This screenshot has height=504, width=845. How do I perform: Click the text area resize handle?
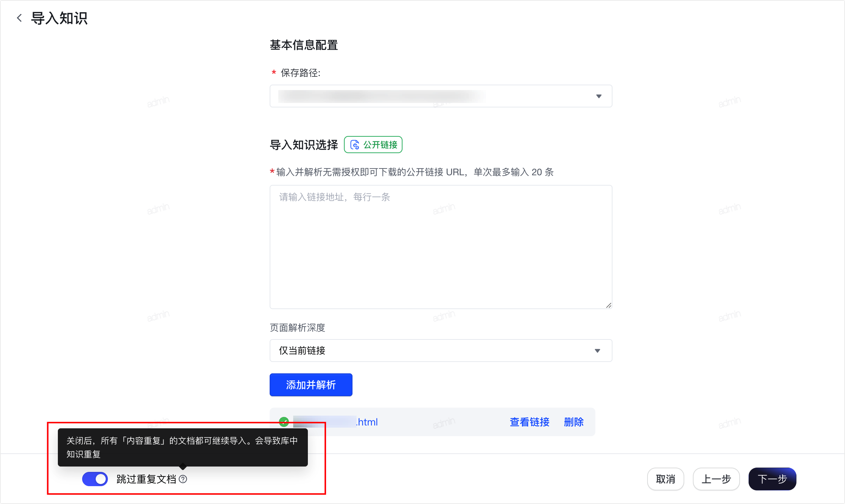pyautogui.click(x=609, y=305)
